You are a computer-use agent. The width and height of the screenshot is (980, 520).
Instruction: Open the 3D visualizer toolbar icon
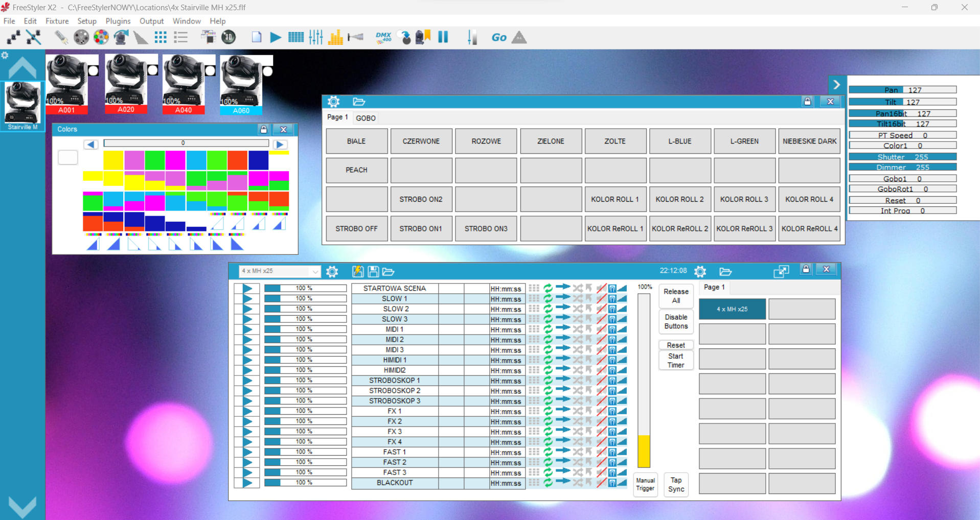click(x=229, y=37)
